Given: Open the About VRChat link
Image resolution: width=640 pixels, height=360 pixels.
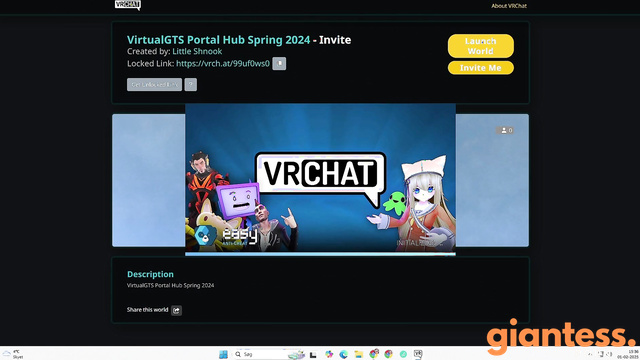Looking at the screenshot, I should coord(509,6).
